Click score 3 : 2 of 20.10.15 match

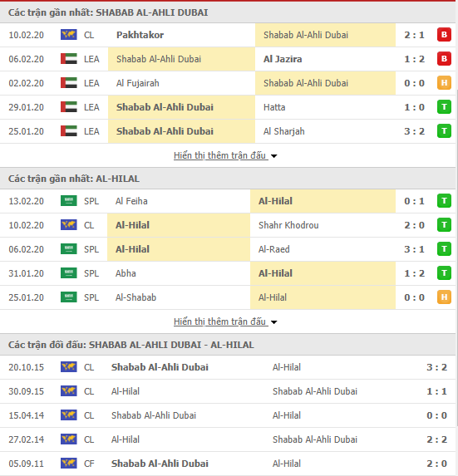tap(436, 367)
